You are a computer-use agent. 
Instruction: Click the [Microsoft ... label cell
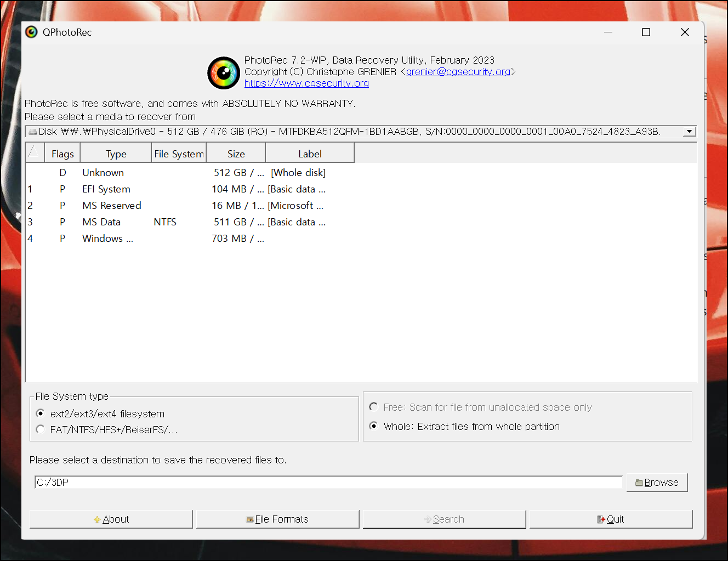pos(296,206)
